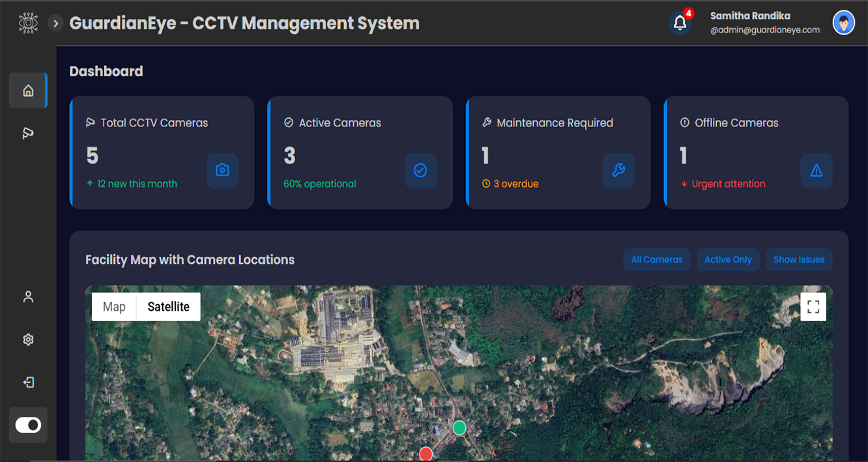This screenshot has width=868, height=462.
Task: Filter map by All Cameras
Action: 656,259
